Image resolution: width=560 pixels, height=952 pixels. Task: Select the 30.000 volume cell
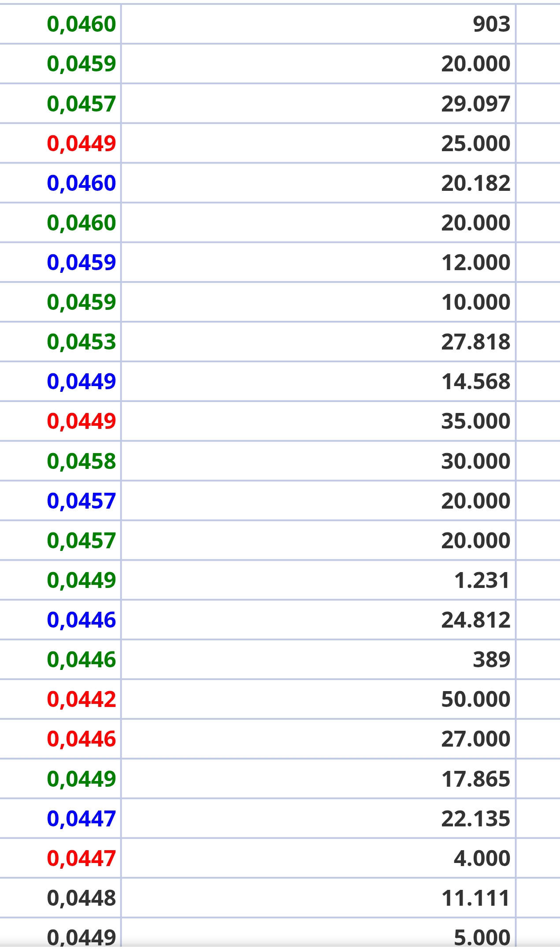[318, 461]
